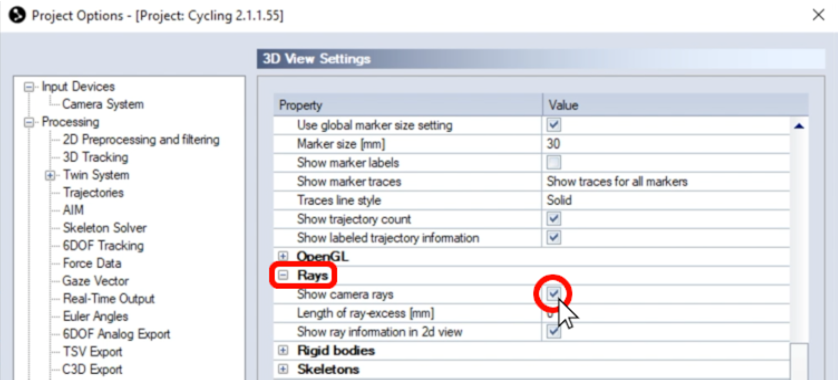Viewport: 838px width, 381px height.
Task: Expand the Twin System tree node
Action: pos(50,175)
